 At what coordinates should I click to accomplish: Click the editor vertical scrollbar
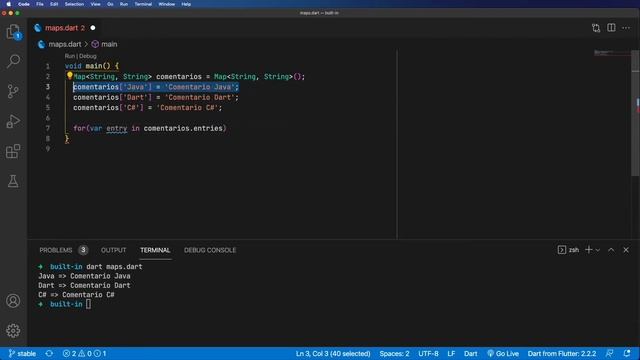pos(636,113)
